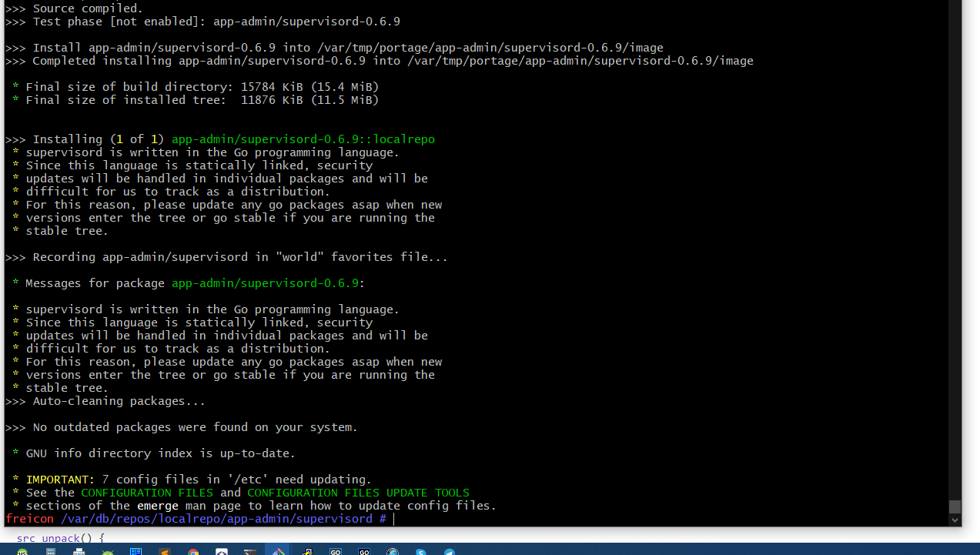Click 'Final size of build directory' line
Screen dimensions: 980x555
196,87
